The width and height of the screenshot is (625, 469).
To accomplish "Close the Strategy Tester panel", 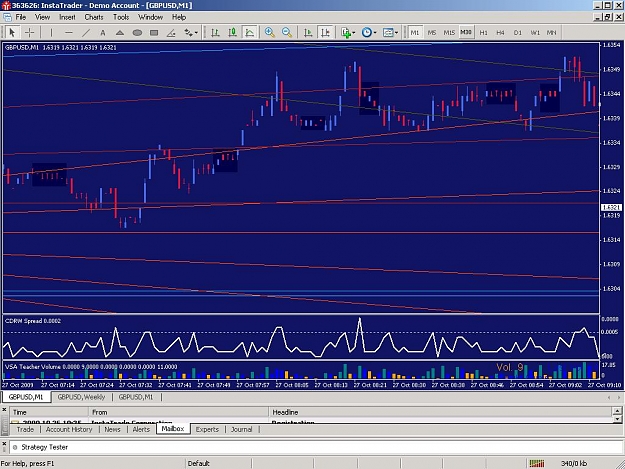I will click(x=4, y=443).
